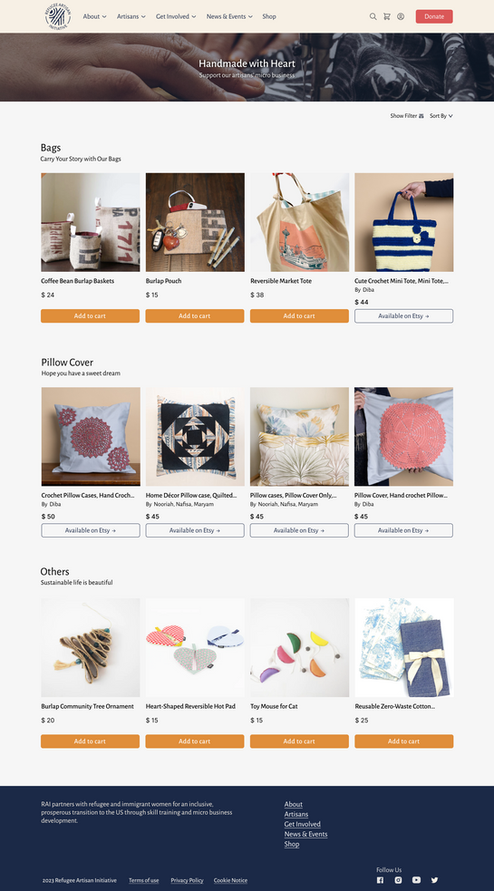The height and width of the screenshot is (891, 494).
Task: Toggle the Show Filter control
Action: (x=407, y=116)
